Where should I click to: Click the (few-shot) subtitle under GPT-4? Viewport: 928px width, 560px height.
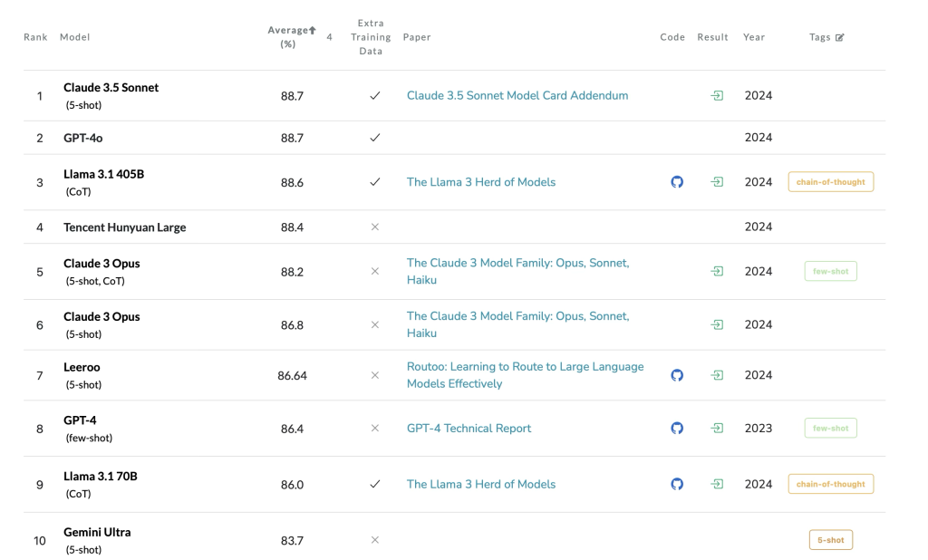click(89, 438)
